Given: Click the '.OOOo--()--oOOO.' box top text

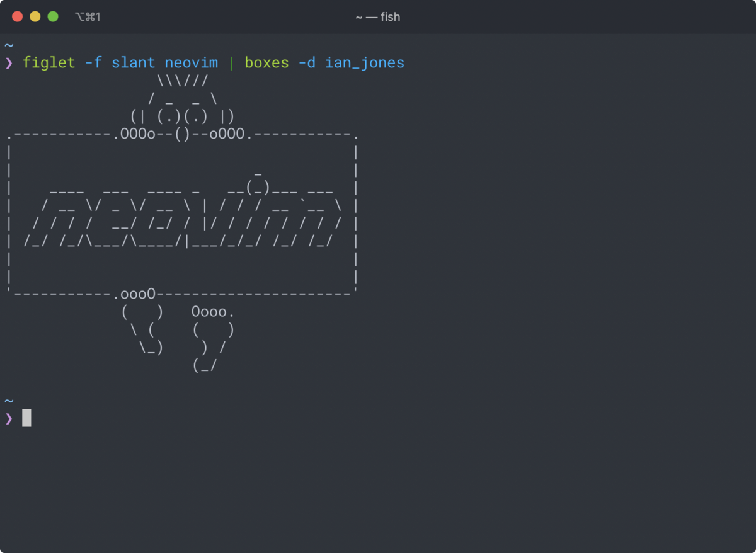Looking at the screenshot, I should 182,135.
